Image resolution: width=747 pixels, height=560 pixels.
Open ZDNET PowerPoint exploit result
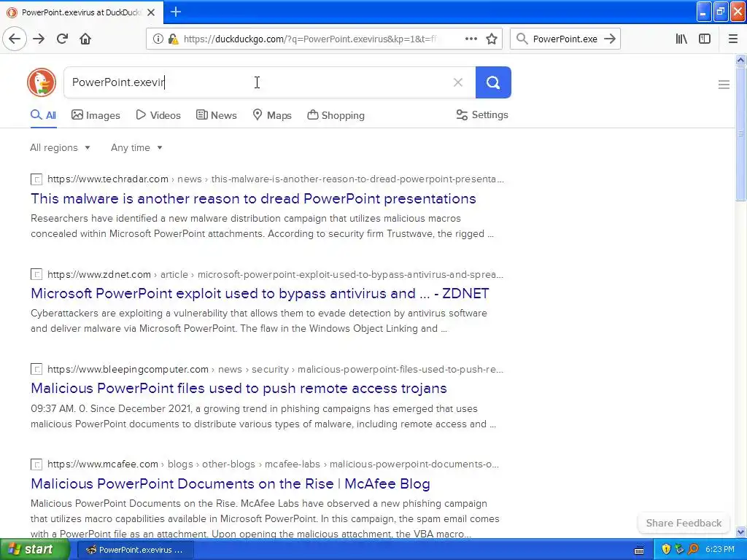pyautogui.click(x=260, y=293)
